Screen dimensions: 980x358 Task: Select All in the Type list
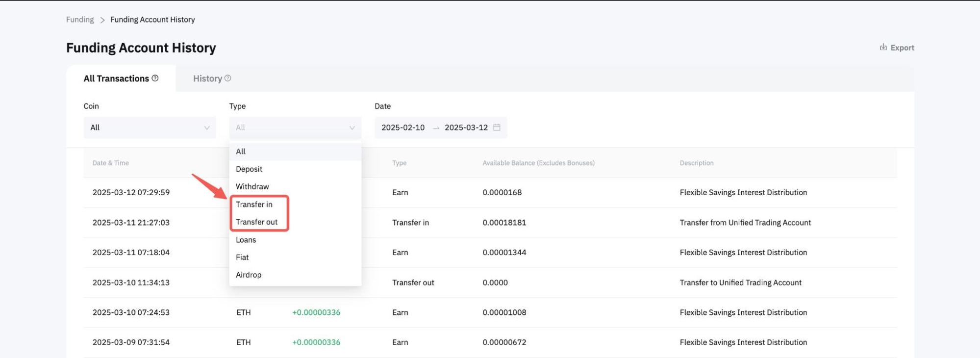point(241,152)
